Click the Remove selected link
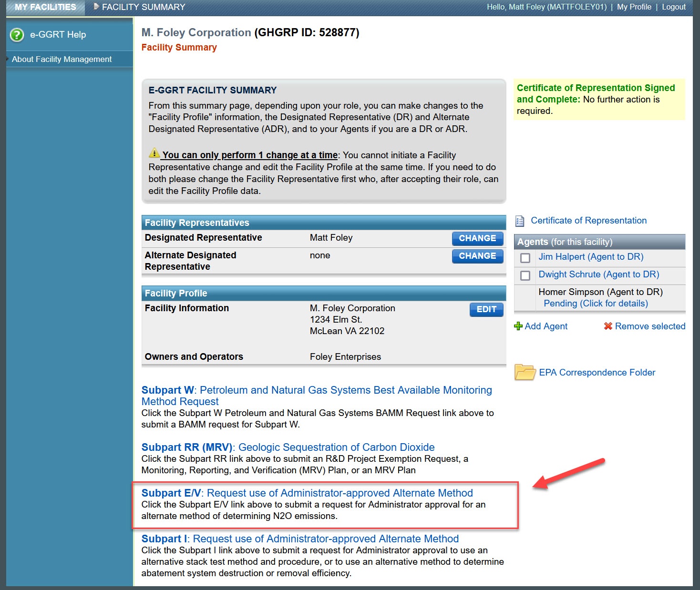 (x=650, y=326)
